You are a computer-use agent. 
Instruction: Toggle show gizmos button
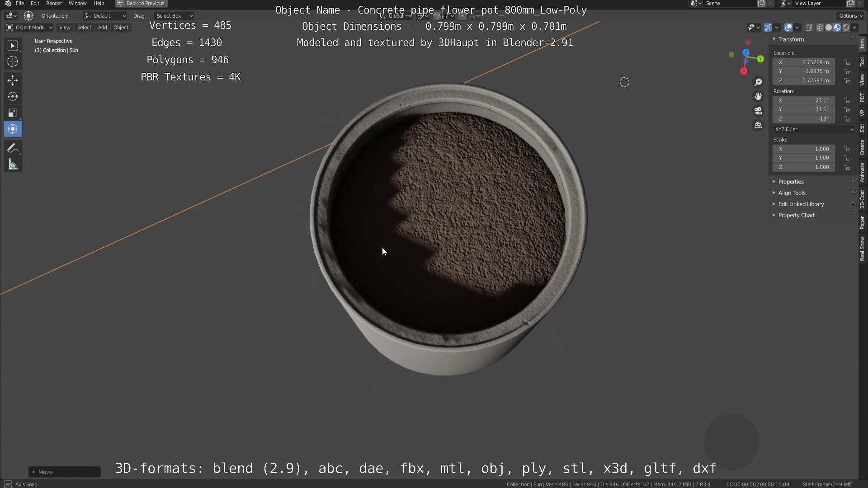click(x=768, y=28)
